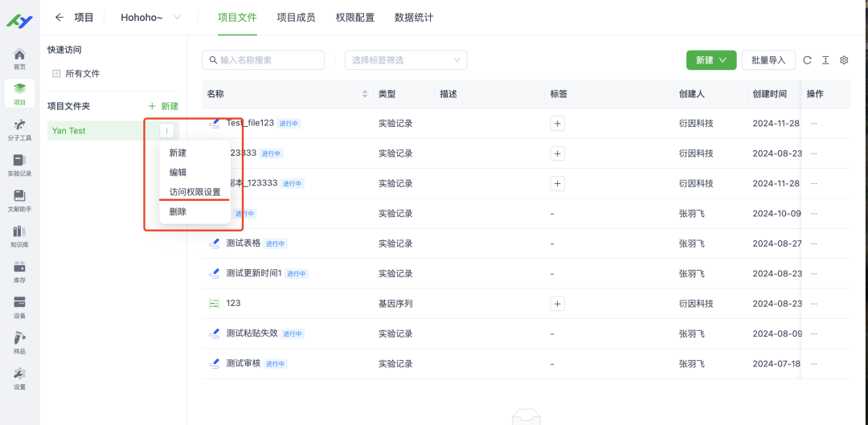Click the 基因序列 type cell
Image resolution: width=868 pixels, height=425 pixels.
(395, 303)
